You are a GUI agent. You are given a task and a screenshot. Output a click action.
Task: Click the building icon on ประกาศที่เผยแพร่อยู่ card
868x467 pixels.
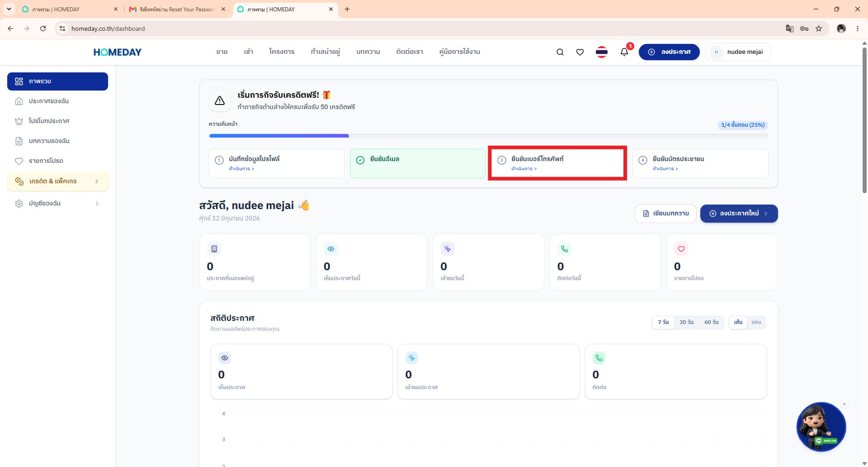pos(214,249)
